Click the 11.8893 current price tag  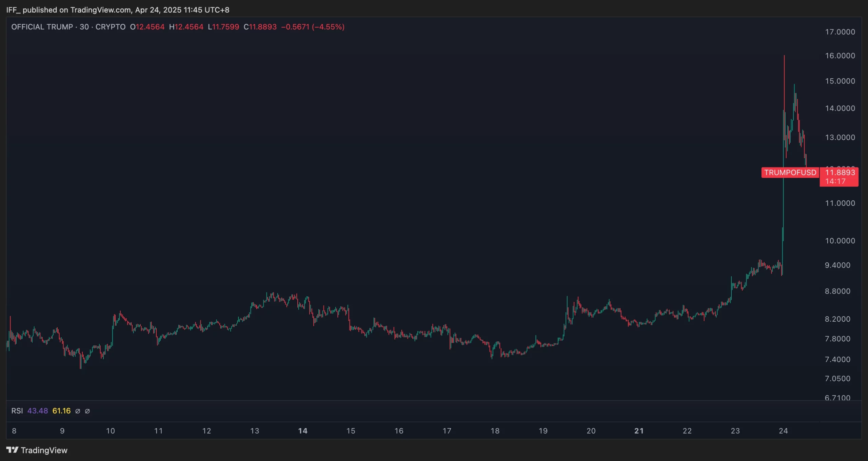click(840, 173)
